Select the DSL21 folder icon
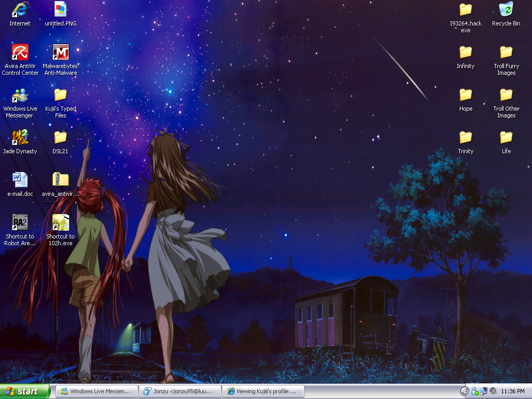532x399 pixels. 60,137
